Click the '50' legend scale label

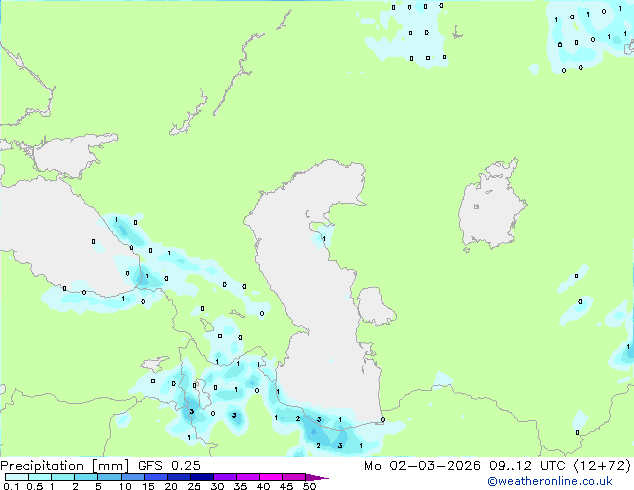pyautogui.click(x=309, y=486)
